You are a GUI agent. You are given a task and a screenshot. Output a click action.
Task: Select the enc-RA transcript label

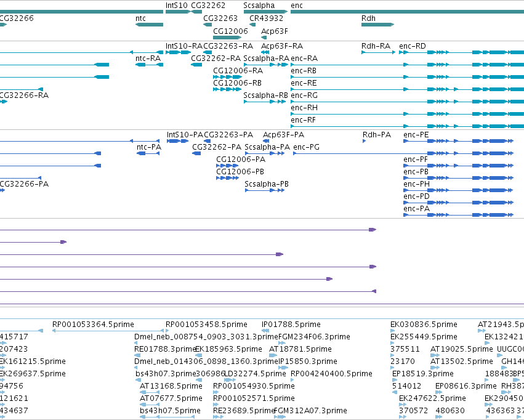pyautogui.click(x=304, y=58)
